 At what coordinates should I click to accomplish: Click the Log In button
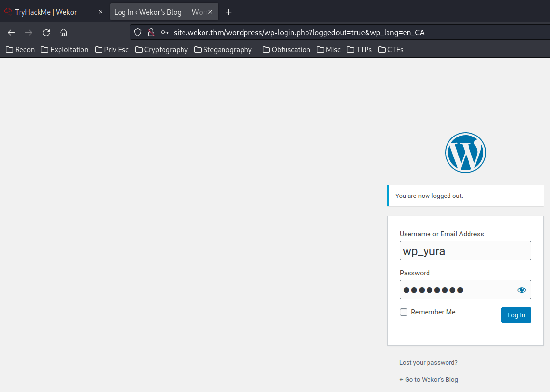pyautogui.click(x=516, y=315)
